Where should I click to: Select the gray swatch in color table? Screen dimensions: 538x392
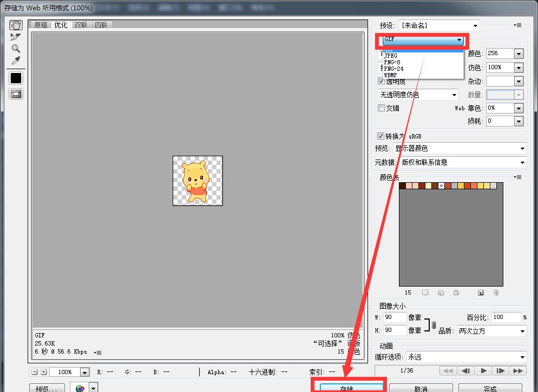pos(454,186)
